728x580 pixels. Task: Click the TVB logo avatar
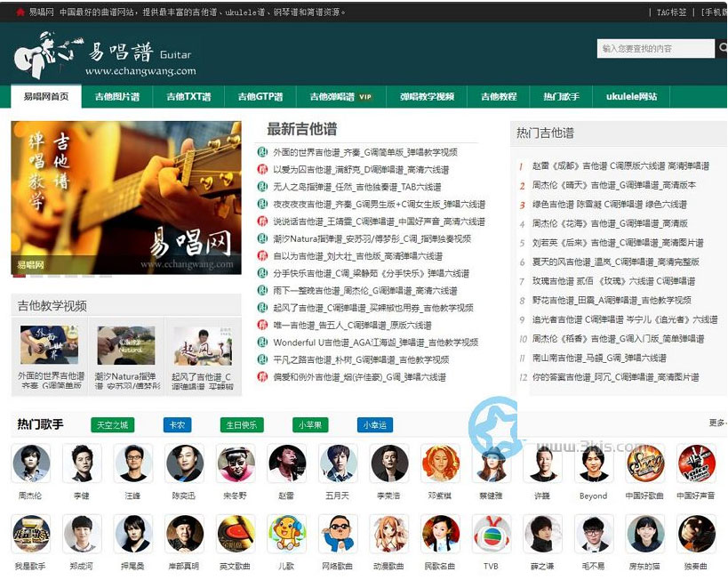[491, 534]
